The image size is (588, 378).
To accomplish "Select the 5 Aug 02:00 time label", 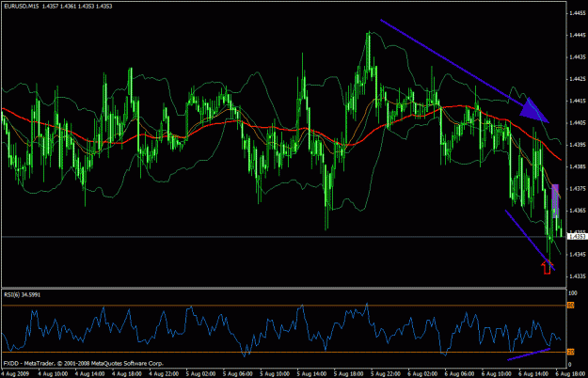I will point(201,374).
